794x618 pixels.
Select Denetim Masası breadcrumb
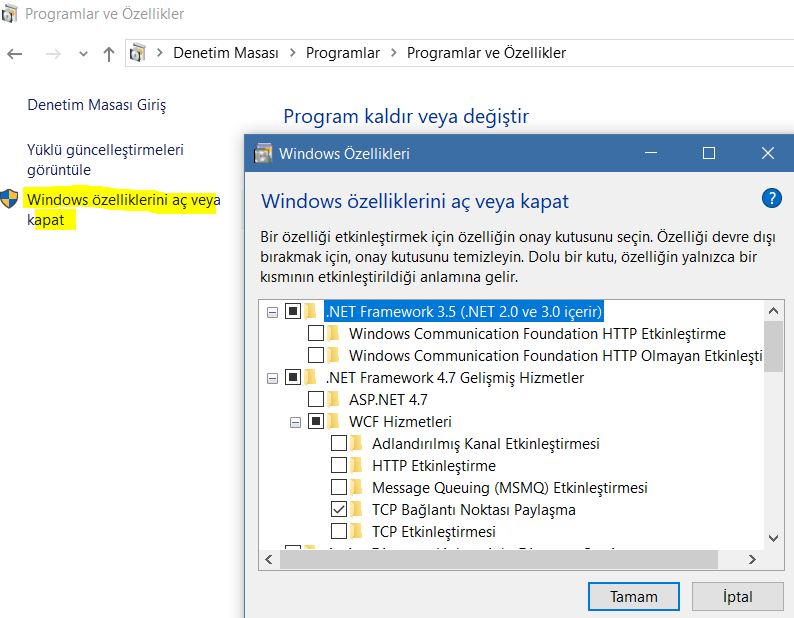click(226, 53)
